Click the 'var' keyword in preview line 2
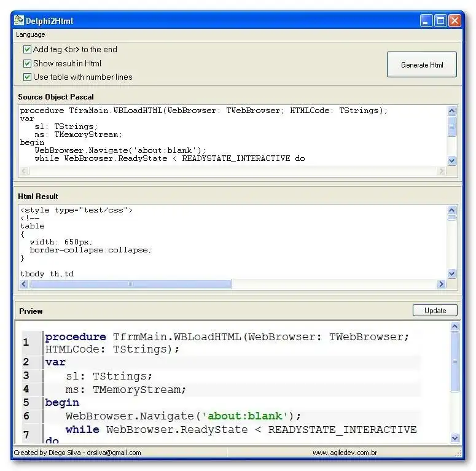The height and width of the screenshot is (471, 476). point(55,362)
